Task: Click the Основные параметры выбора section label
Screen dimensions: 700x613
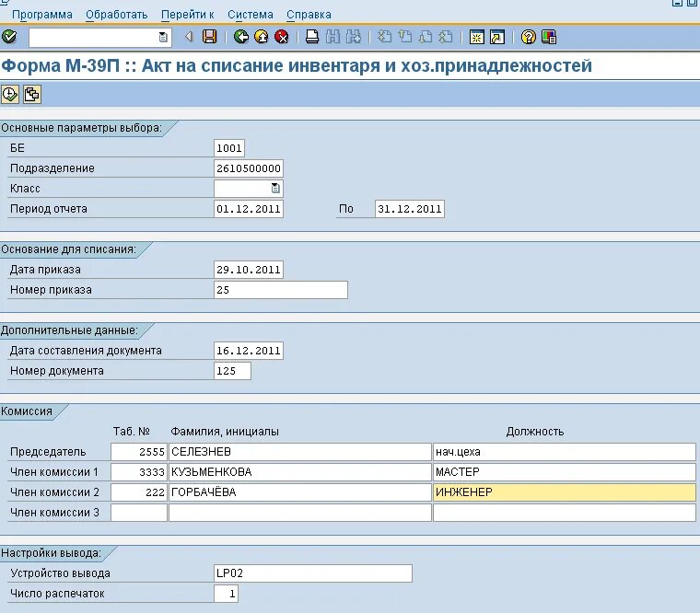Action: click(x=81, y=128)
